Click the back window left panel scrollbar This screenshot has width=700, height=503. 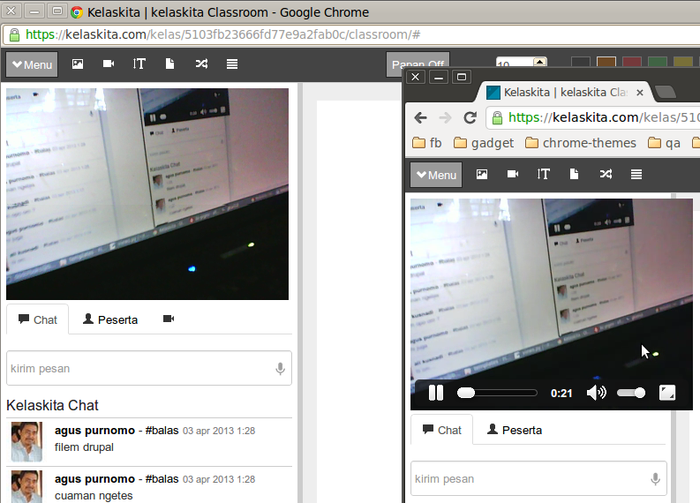coord(300,292)
